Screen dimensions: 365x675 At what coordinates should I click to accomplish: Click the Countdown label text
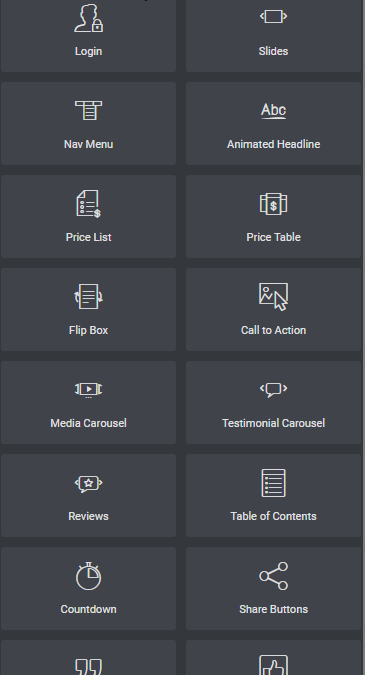point(88,609)
